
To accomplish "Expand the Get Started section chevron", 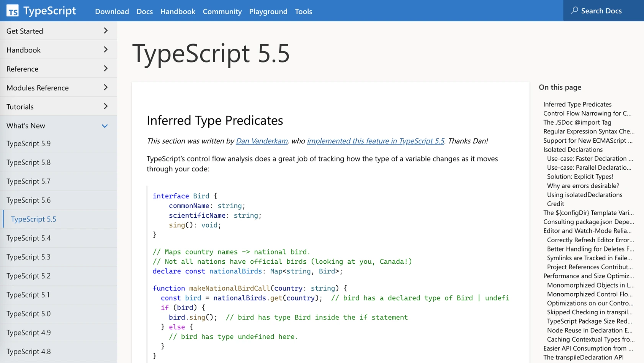I will tap(106, 31).
